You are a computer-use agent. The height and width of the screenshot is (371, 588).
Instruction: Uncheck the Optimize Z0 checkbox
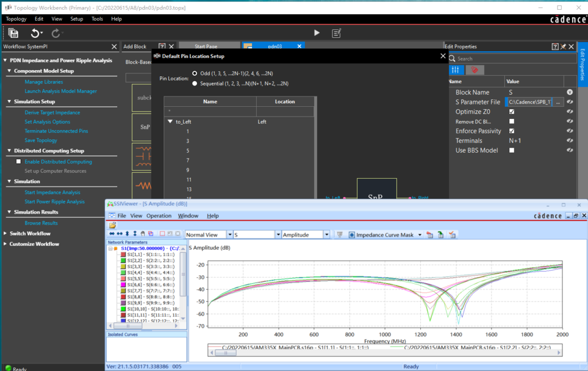[x=512, y=111]
